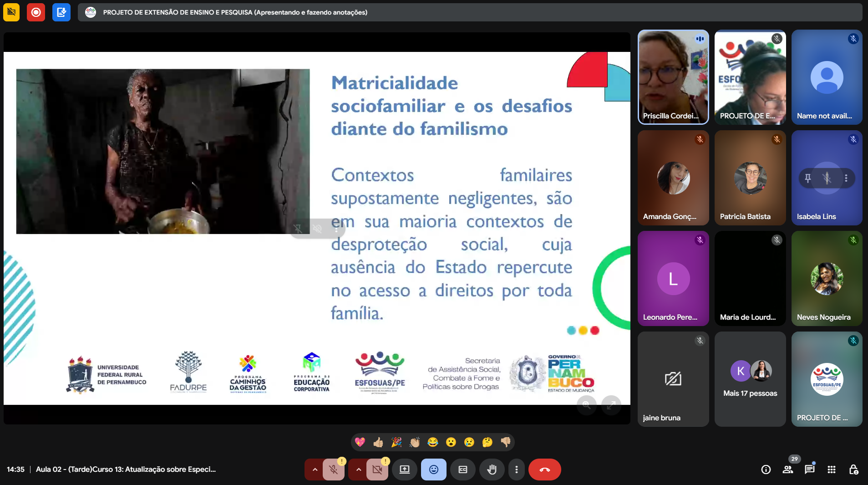This screenshot has height=485, width=868.
Task: Open Mais 17 pessoas tile
Action: pyautogui.click(x=750, y=379)
